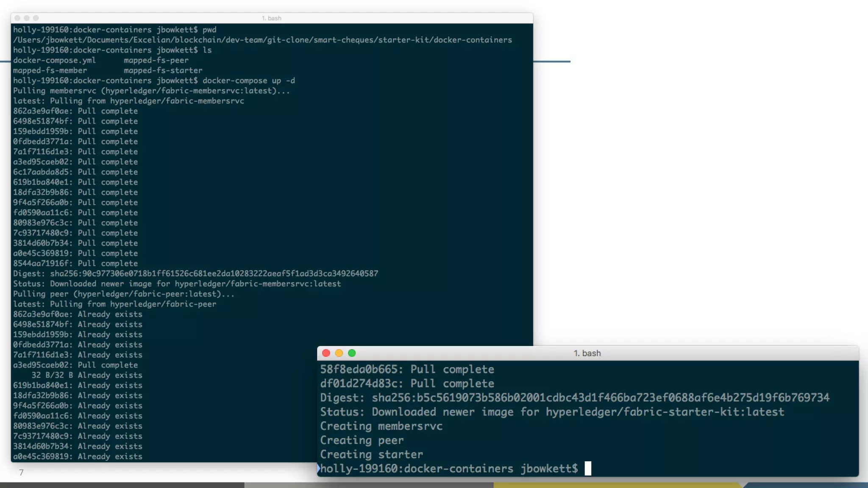Viewport: 868px width, 488px height.
Task: Maximize the front bash window with green button
Action: (352, 353)
